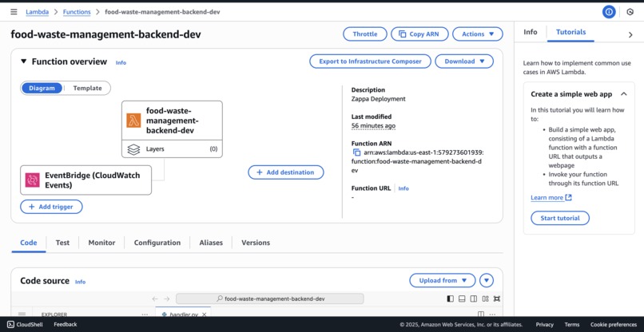Click the editor hamburger menu icon

[22, 314]
